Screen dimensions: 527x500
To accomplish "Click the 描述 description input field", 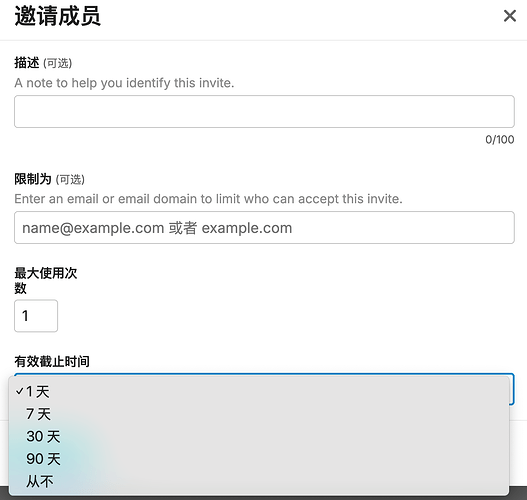I will coord(264,112).
